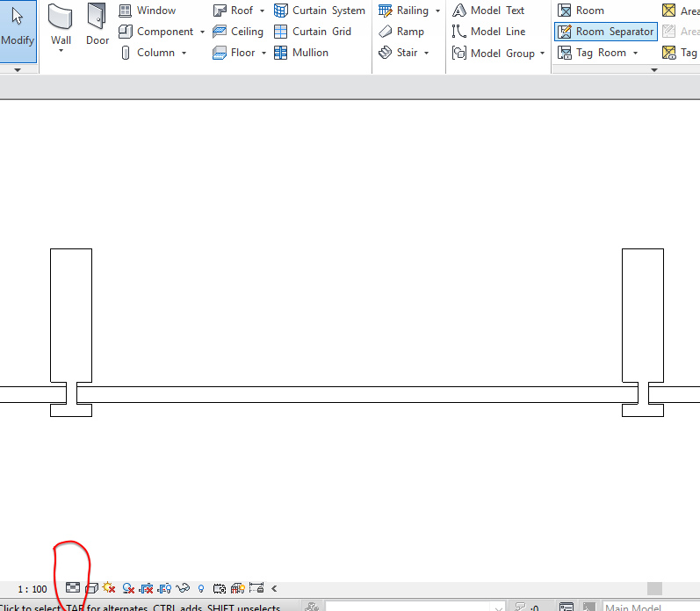Click the Design Options status bar icon
Image resolution: width=700 pixels, height=611 pixels.
(566, 607)
